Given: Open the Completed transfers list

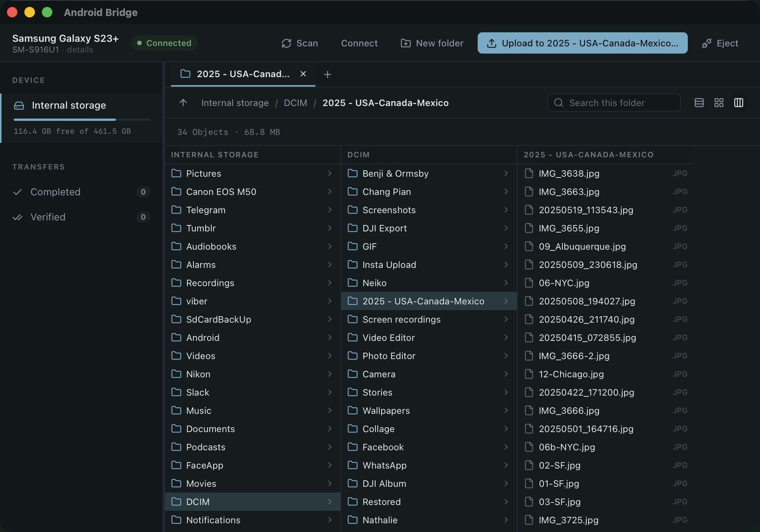Looking at the screenshot, I should point(81,192).
